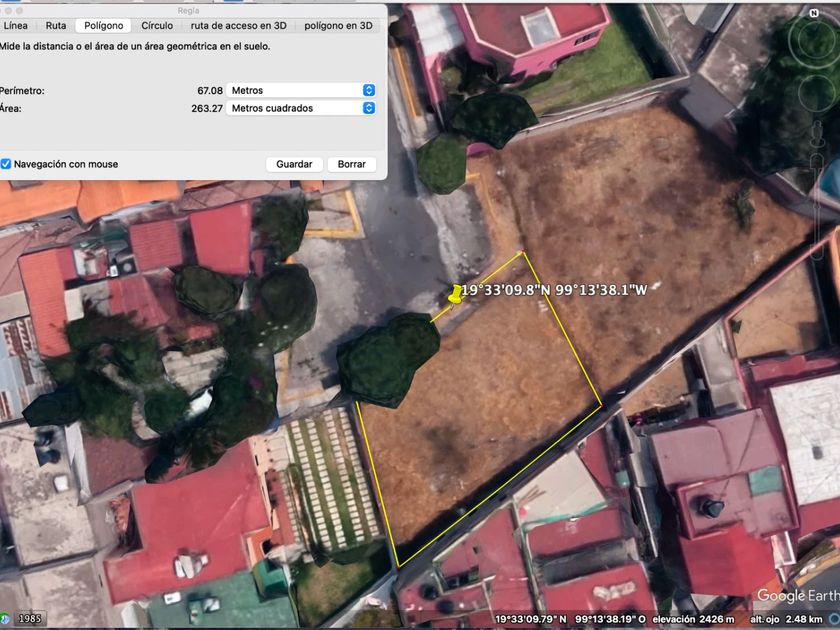Switch to the Ruta tab
The image size is (840, 630).
[x=56, y=26]
